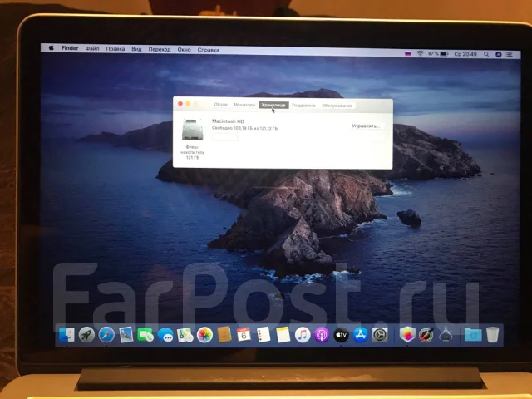Open Safari compass icon in dock
The image size is (532, 399).
tap(106, 335)
